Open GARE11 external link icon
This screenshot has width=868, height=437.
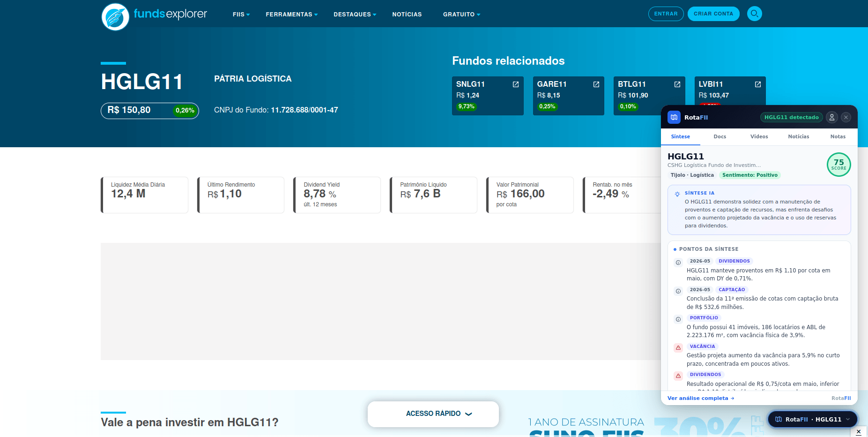point(596,84)
